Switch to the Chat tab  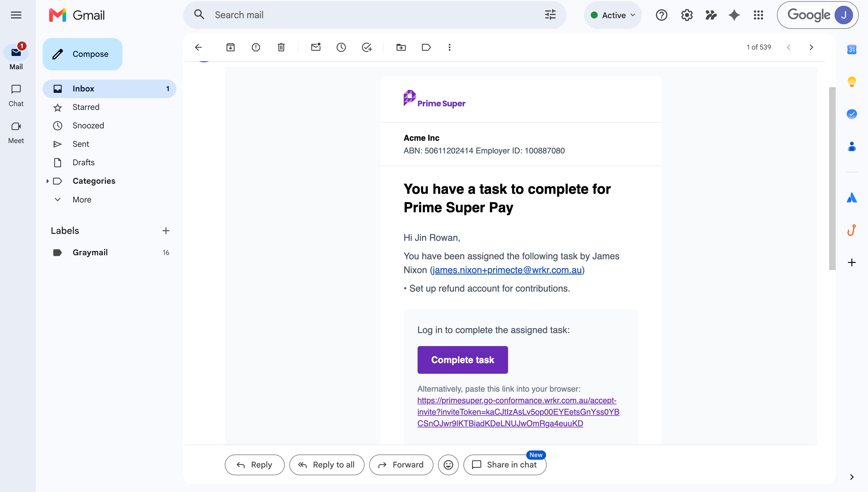click(16, 96)
